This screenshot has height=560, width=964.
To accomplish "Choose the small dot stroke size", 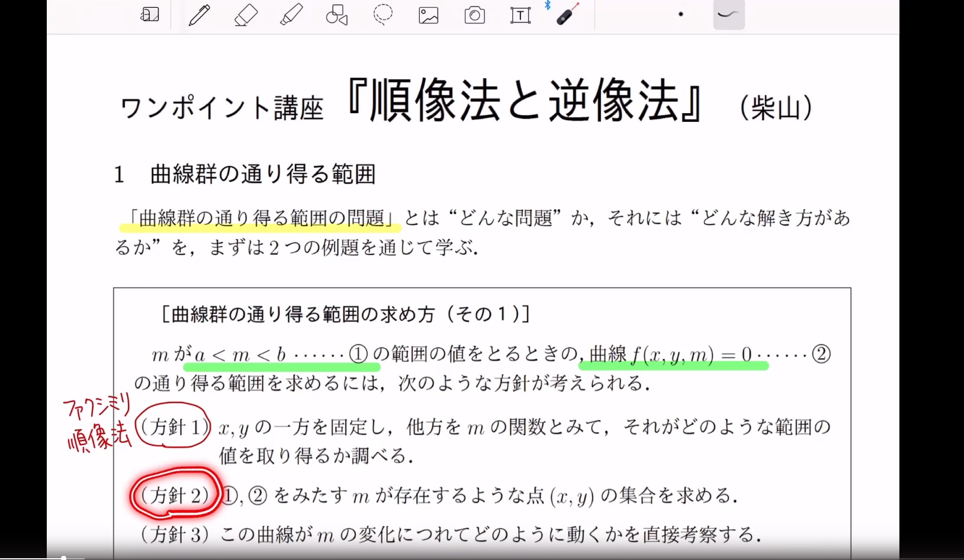I will point(681,14).
